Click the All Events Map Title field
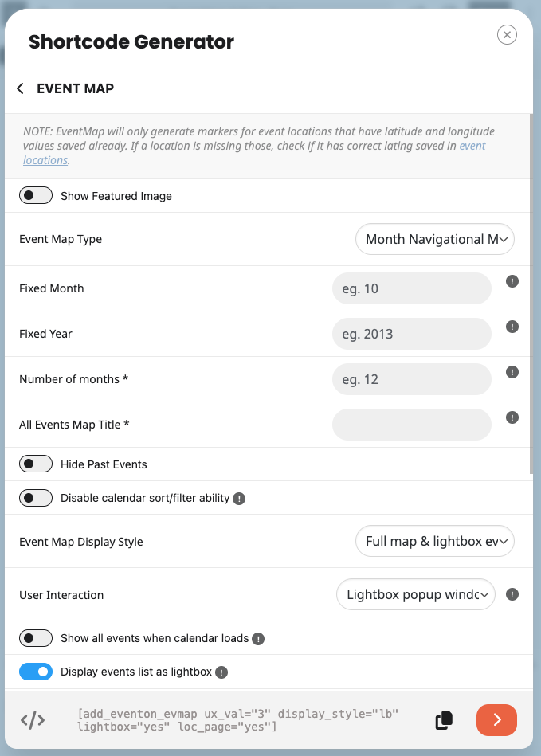 point(412,425)
